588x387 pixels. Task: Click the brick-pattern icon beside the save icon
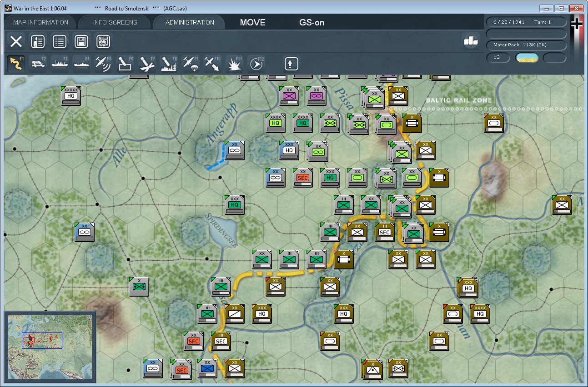click(103, 42)
